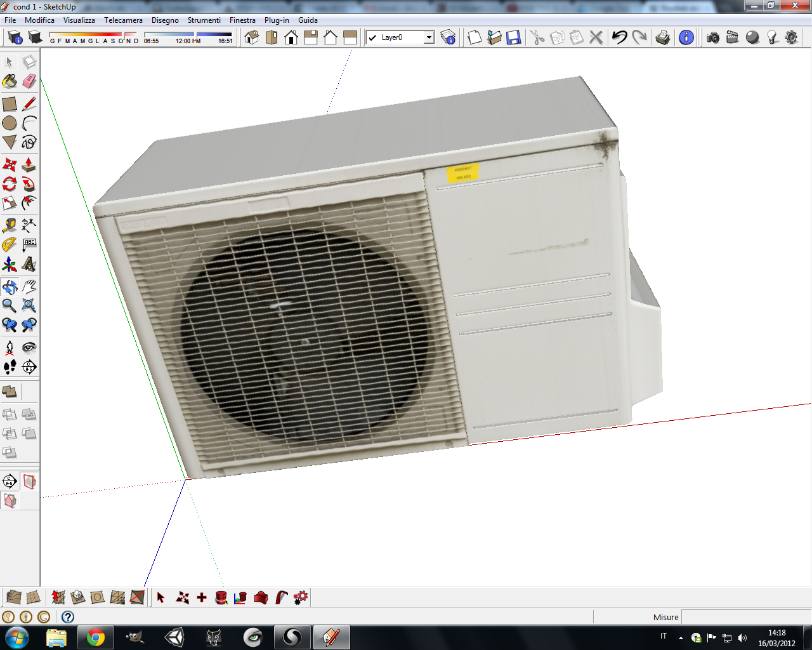Open the Shadow Settings dialog
The width and height of the screenshot is (812, 650).
point(15,37)
